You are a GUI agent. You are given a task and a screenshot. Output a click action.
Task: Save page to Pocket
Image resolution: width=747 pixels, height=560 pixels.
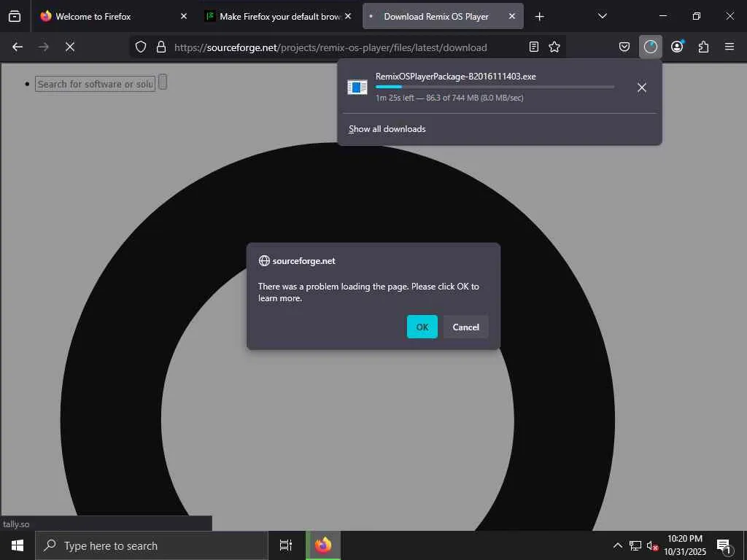tap(624, 47)
